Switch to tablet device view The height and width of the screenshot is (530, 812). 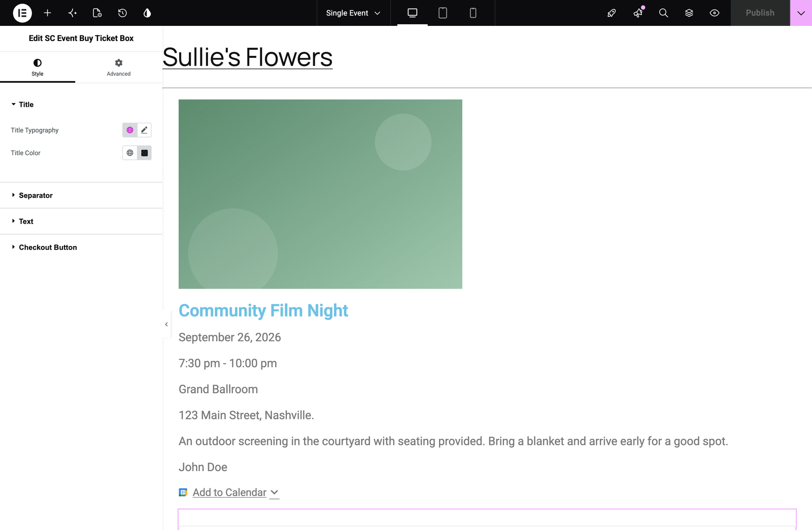click(443, 13)
